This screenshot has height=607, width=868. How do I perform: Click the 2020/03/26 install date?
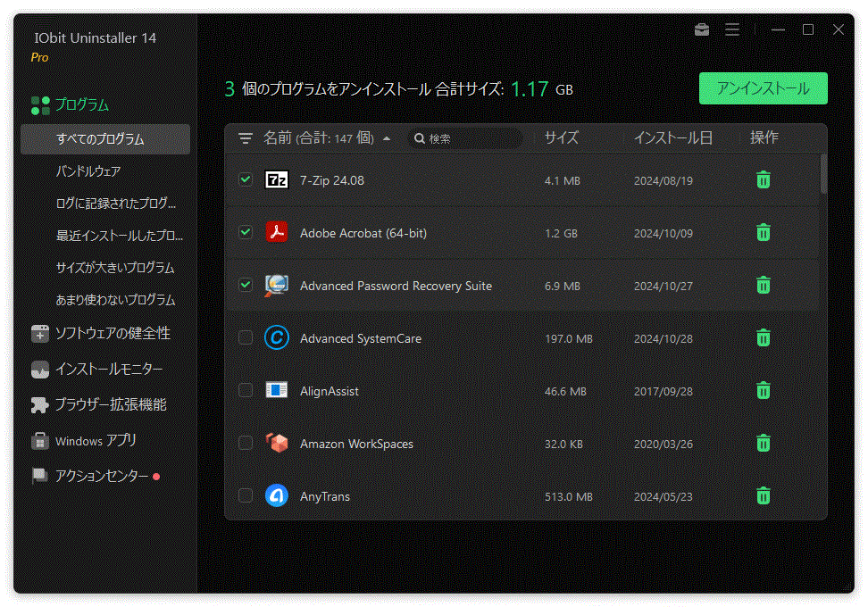664,444
